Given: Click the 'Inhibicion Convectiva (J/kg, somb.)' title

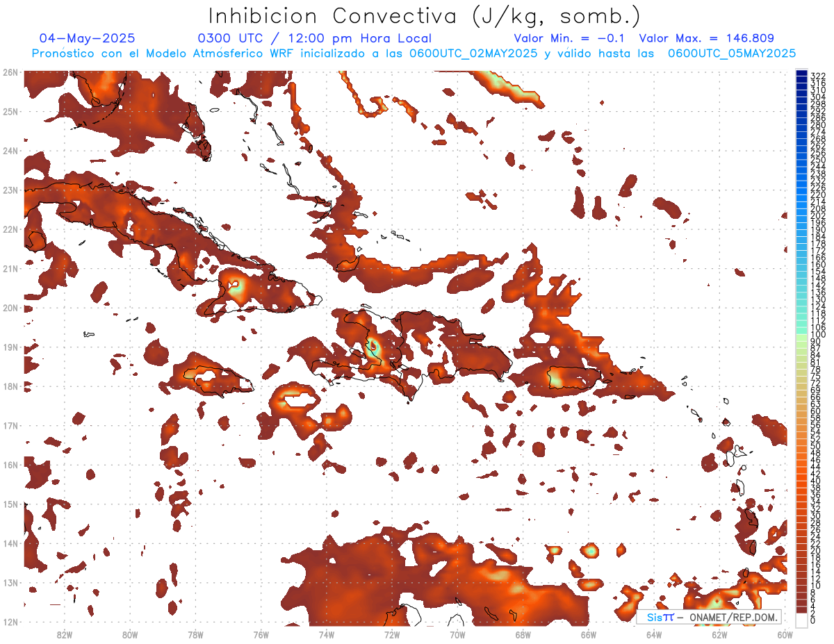Looking at the screenshot, I should pyautogui.click(x=425, y=17).
